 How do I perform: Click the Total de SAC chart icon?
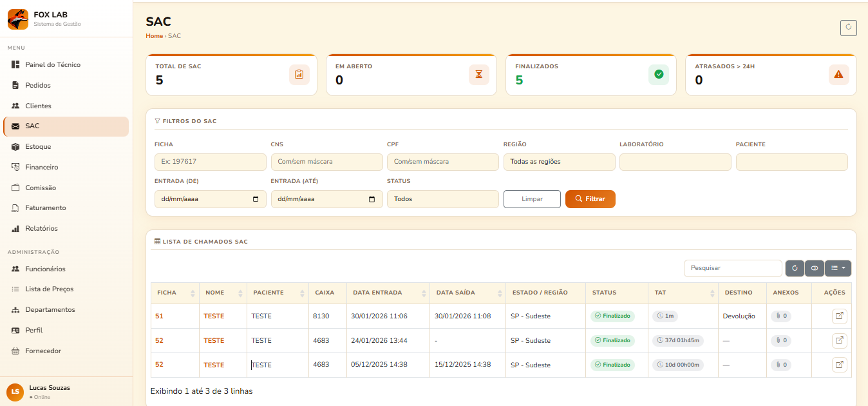coord(299,75)
